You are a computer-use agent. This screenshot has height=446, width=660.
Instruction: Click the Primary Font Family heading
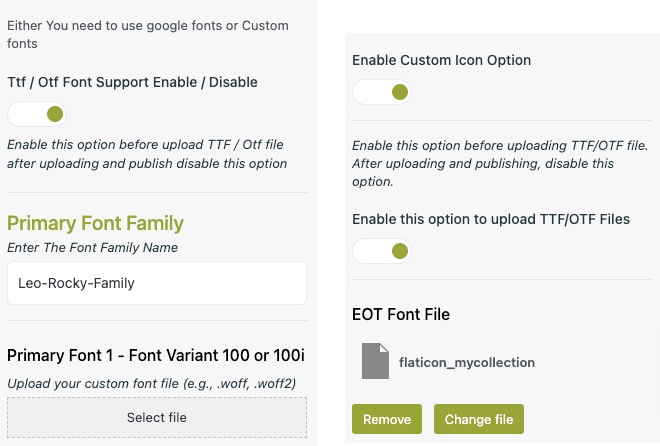coord(95,223)
